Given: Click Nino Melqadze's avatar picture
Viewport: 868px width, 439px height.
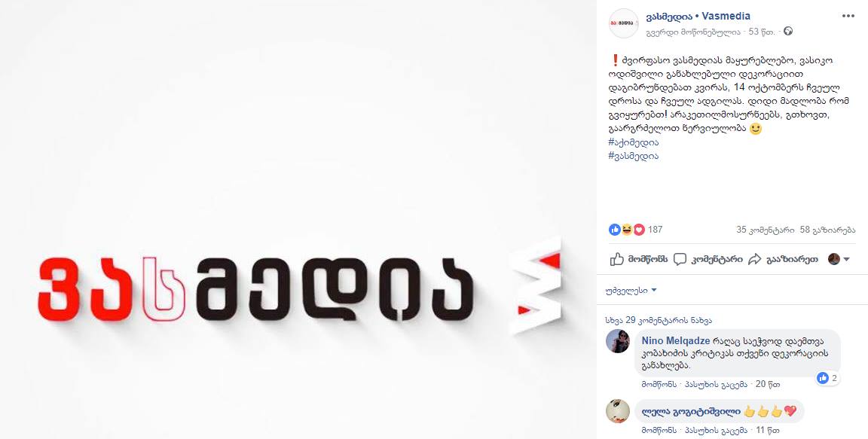Looking at the screenshot, I should [x=617, y=340].
